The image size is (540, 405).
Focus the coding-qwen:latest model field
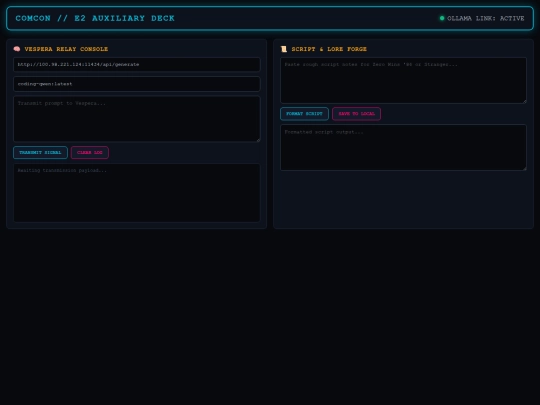137,84
